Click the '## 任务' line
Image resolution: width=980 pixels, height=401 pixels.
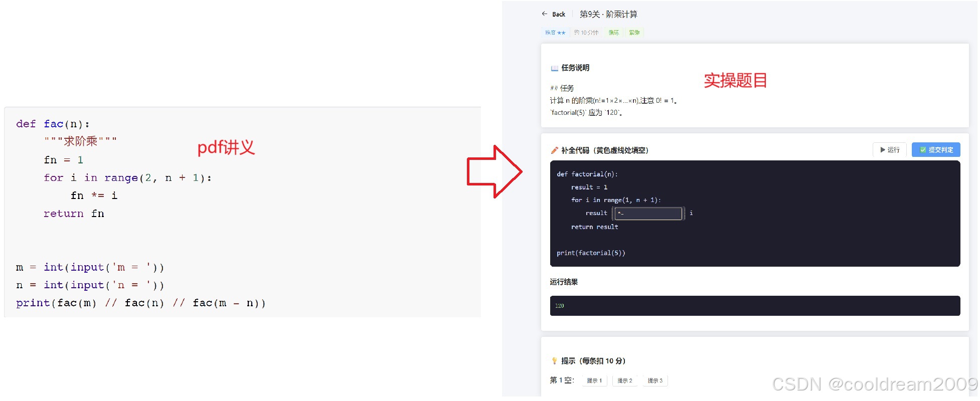coord(562,88)
